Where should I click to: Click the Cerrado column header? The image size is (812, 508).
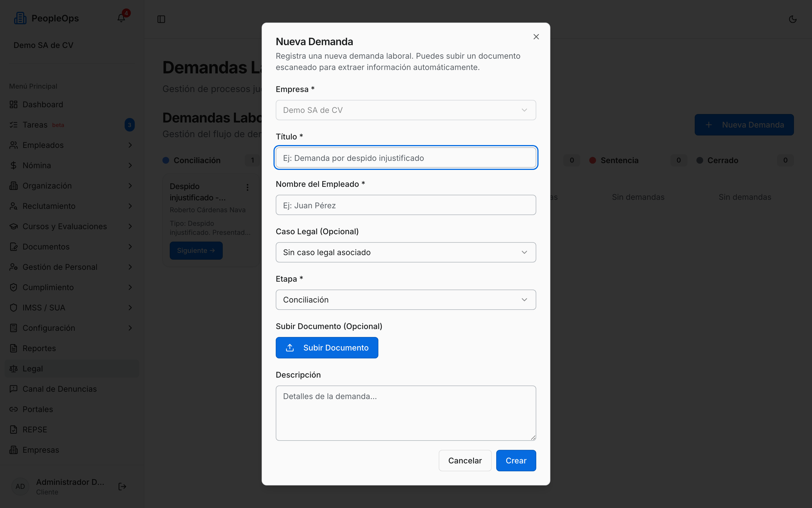pos(723,160)
